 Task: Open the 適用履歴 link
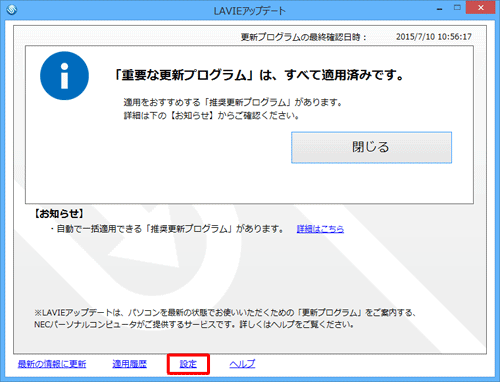click(129, 364)
